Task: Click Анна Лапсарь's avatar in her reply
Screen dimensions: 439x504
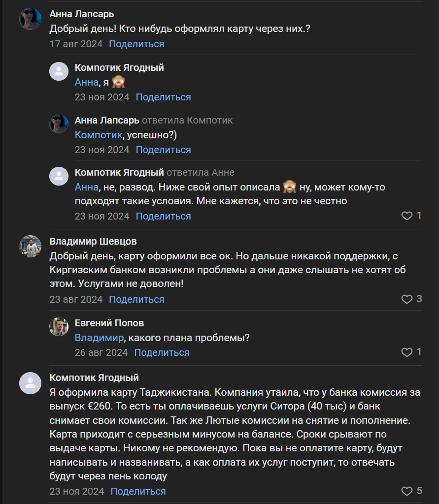Action: 59,124
